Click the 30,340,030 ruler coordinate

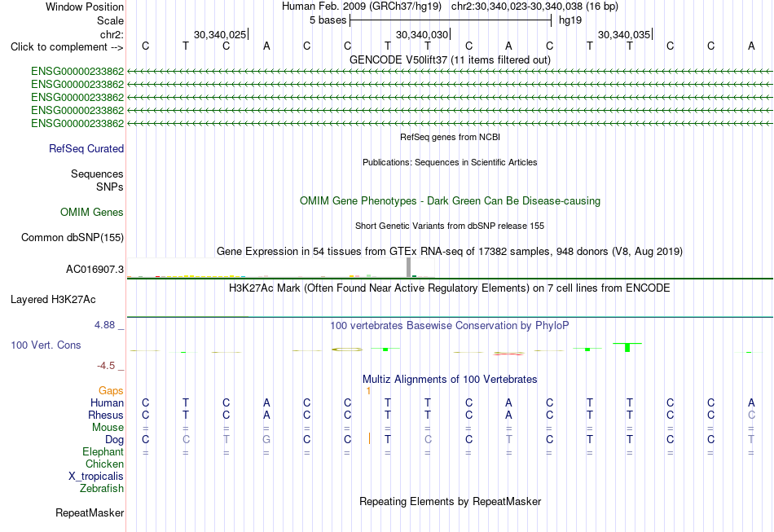point(422,34)
